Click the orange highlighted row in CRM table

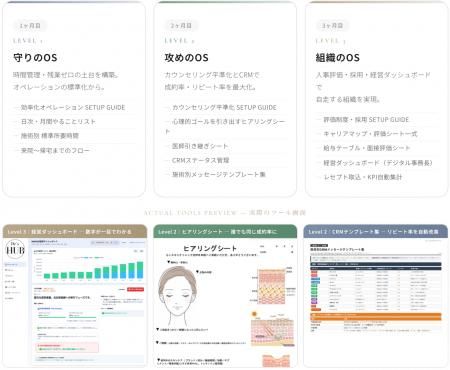376,317
